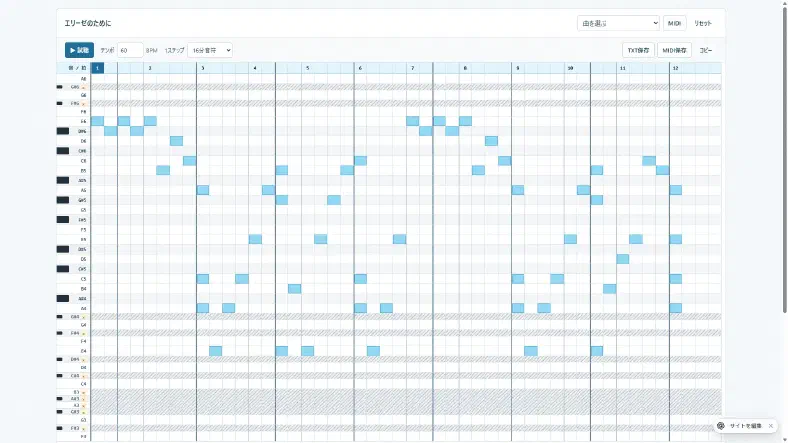Toggle the x marker on G#4 row
This screenshot has width=788, height=443.
[x=84, y=317]
